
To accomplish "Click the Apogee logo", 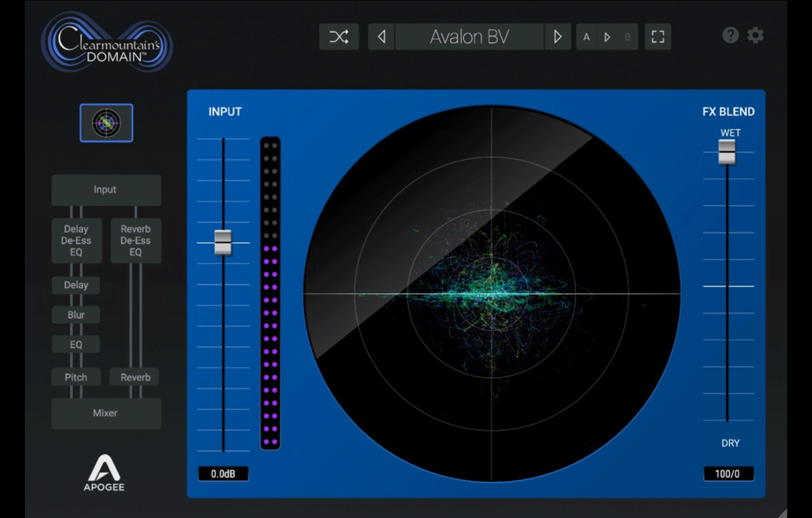I will click(x=104, y=472).
